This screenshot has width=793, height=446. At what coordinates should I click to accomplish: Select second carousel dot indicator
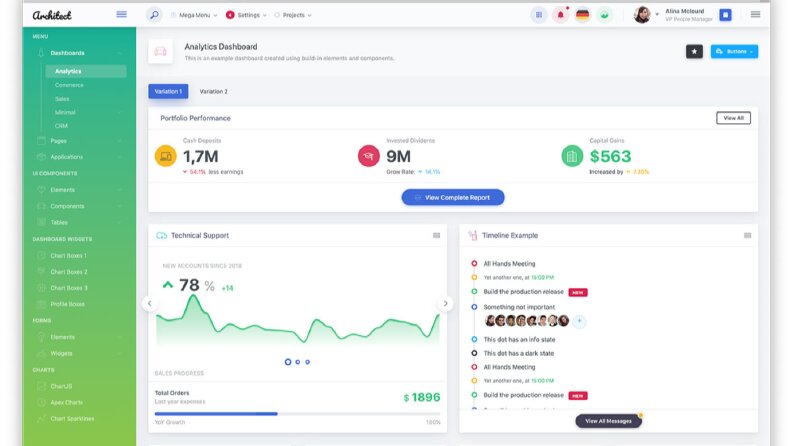[x=298, y=362]
